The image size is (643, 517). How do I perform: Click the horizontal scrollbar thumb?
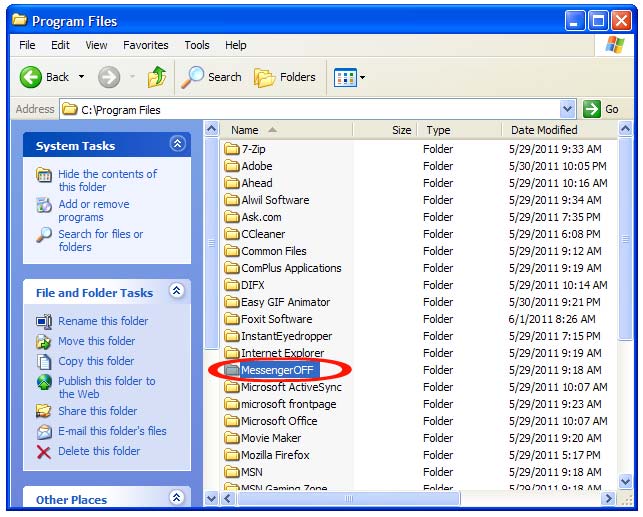pyautogui.click(x=349, y=499)
